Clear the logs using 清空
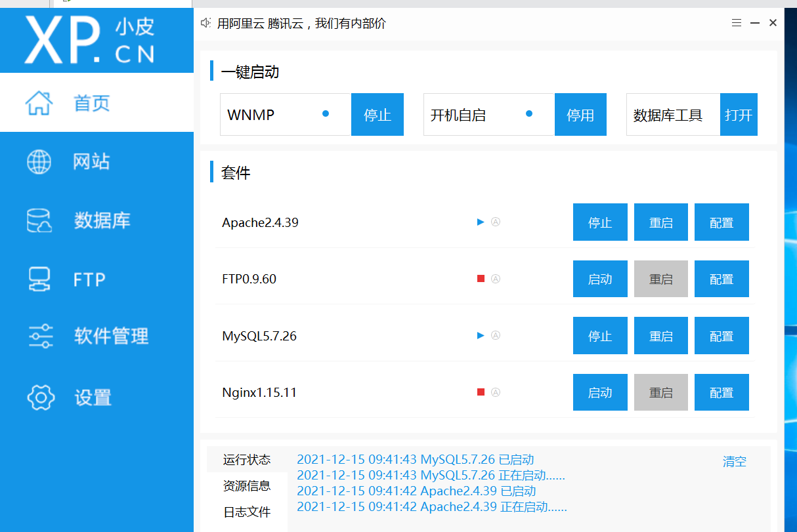797x532 pixels. (x=734, y=461)
